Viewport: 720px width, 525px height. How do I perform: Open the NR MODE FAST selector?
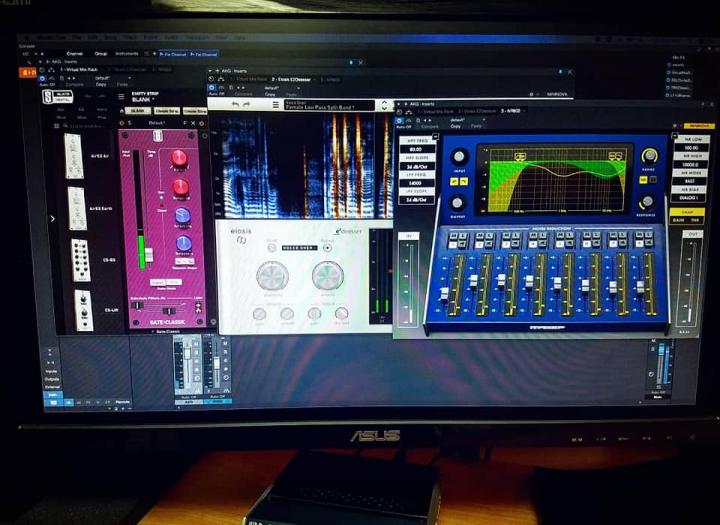tap(690, 181)
